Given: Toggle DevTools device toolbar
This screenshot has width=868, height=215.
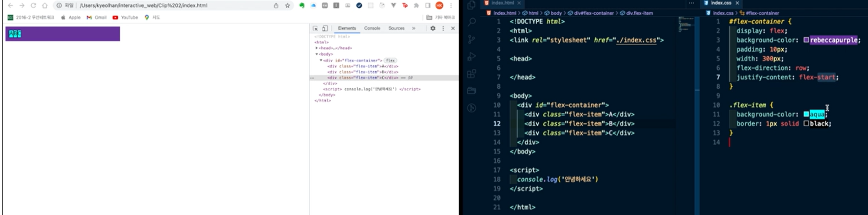Looking at the screenshot, I should [x=325, y=28].
